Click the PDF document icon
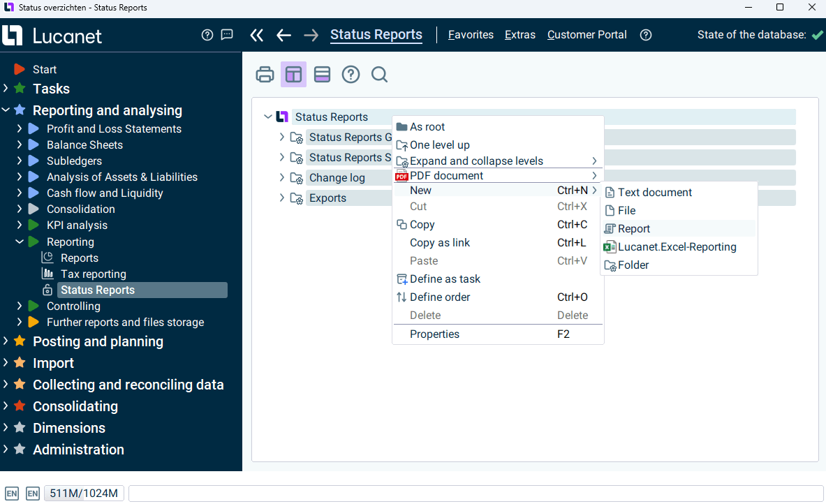826x504 pixels. [x=401, y=175]
